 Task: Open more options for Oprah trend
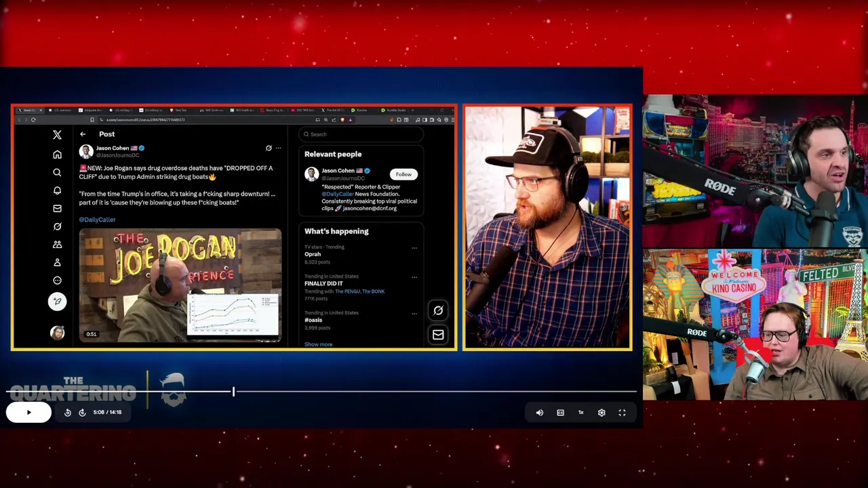click(414, 247)
